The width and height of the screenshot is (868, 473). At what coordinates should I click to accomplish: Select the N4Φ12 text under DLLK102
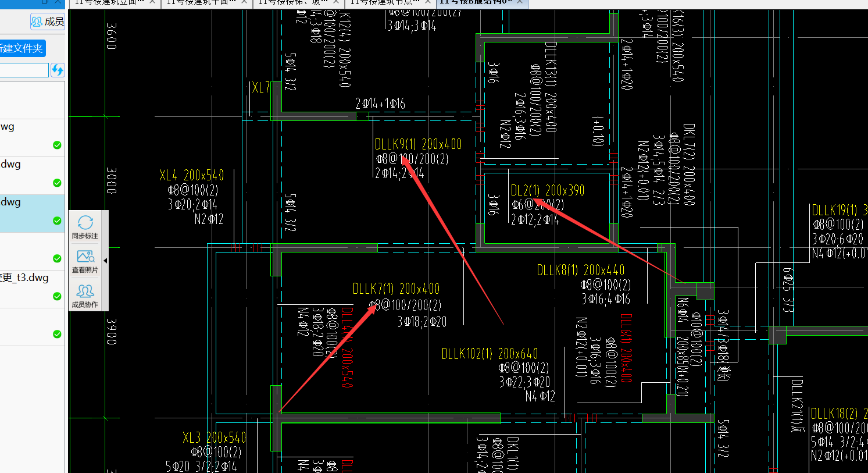540,397
